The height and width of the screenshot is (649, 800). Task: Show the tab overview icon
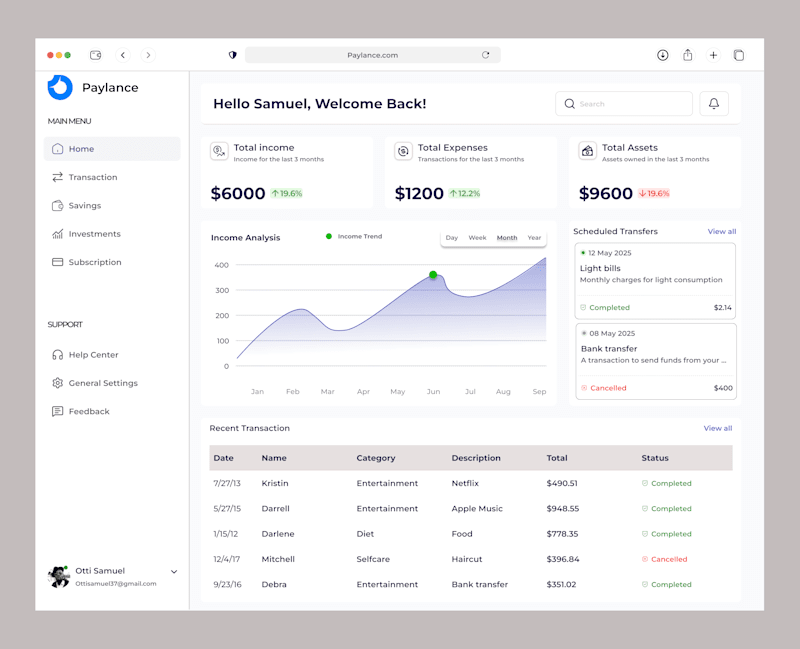[738, 55]
